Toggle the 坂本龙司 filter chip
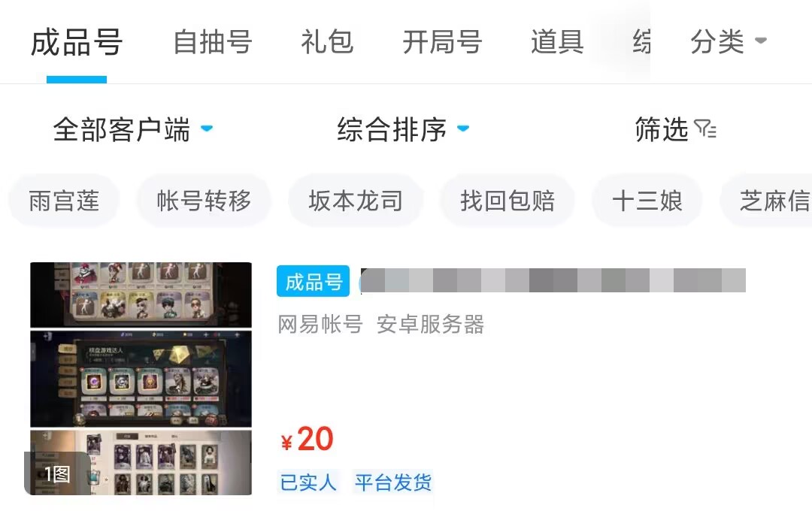 (x=355, y=201)
